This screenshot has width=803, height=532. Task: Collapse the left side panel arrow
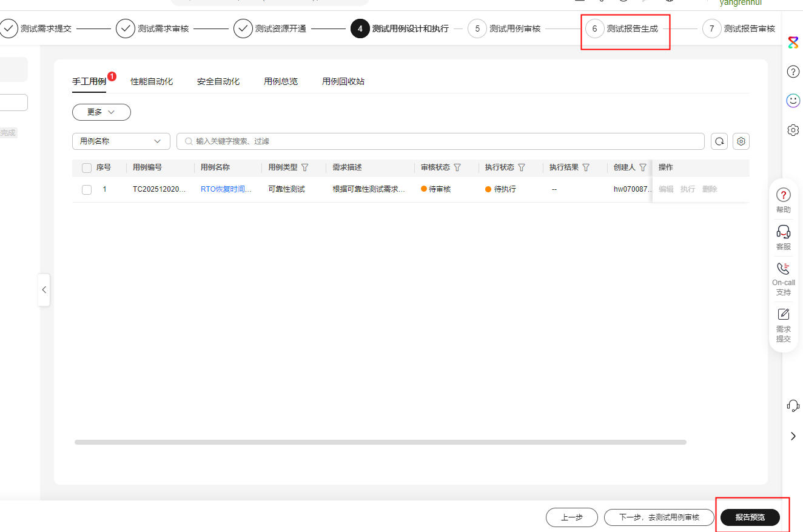point(44,290)
